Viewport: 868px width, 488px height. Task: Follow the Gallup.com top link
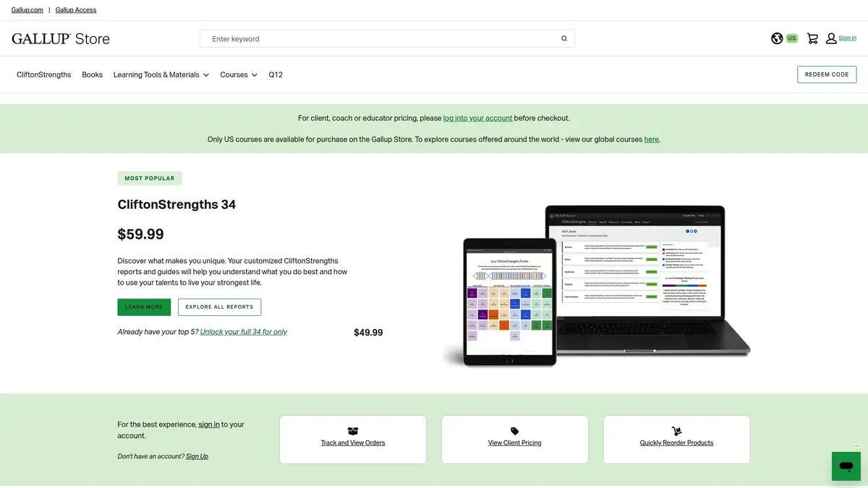point(27,10)
